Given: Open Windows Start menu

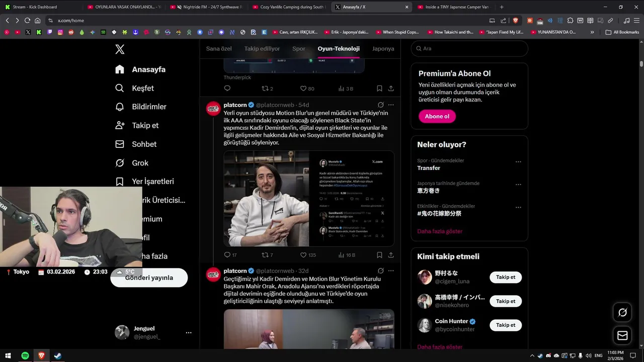Looking at the screenshot, I should 8,355.
